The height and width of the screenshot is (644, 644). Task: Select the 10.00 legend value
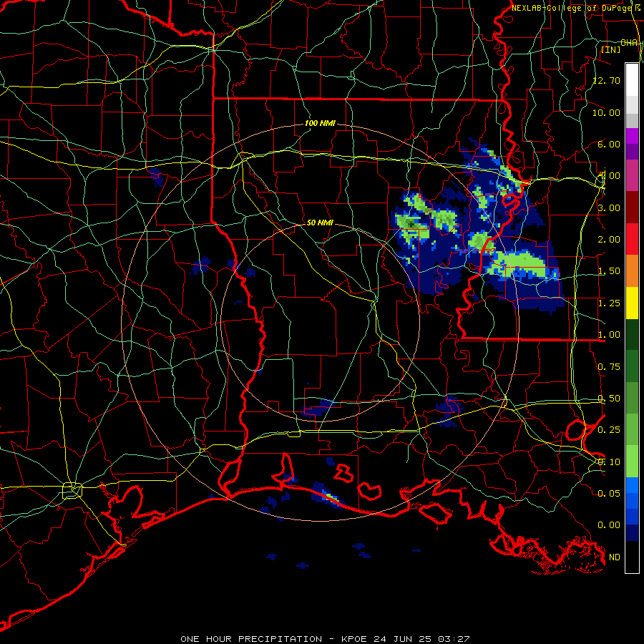[606, 112]
